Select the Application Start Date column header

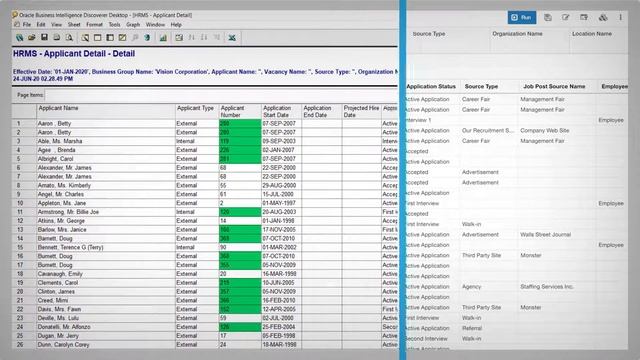click(x=281, y=111)
